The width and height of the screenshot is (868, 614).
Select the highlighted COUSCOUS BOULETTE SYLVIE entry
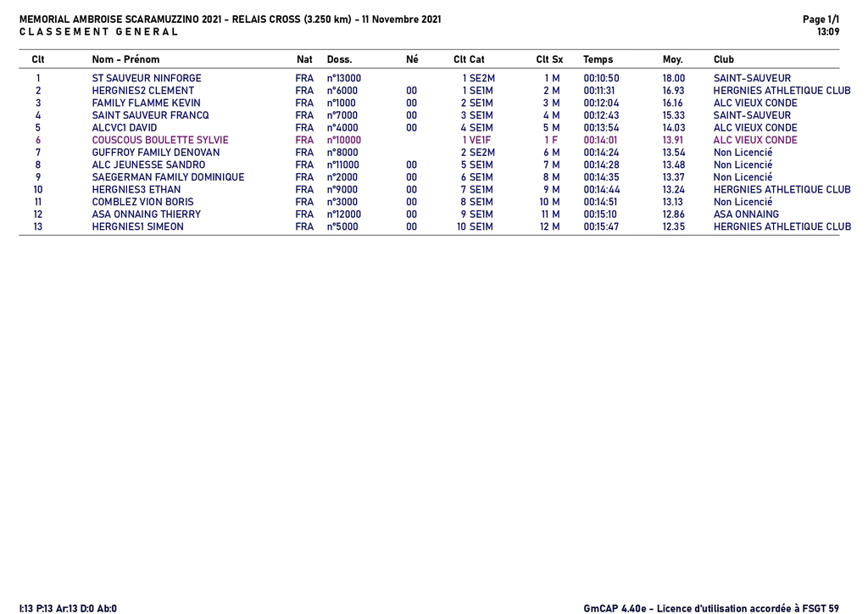(160, 140)
